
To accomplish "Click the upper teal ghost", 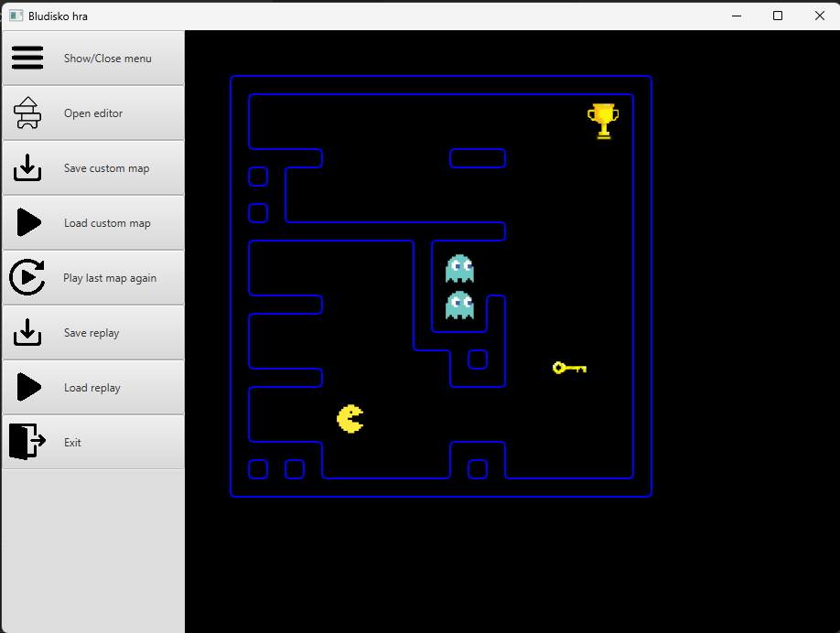I will (x=459, y=268).
